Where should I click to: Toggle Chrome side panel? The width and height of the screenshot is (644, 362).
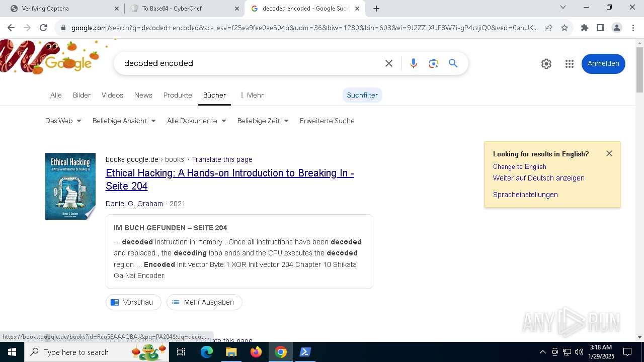[x=601, y=28]
